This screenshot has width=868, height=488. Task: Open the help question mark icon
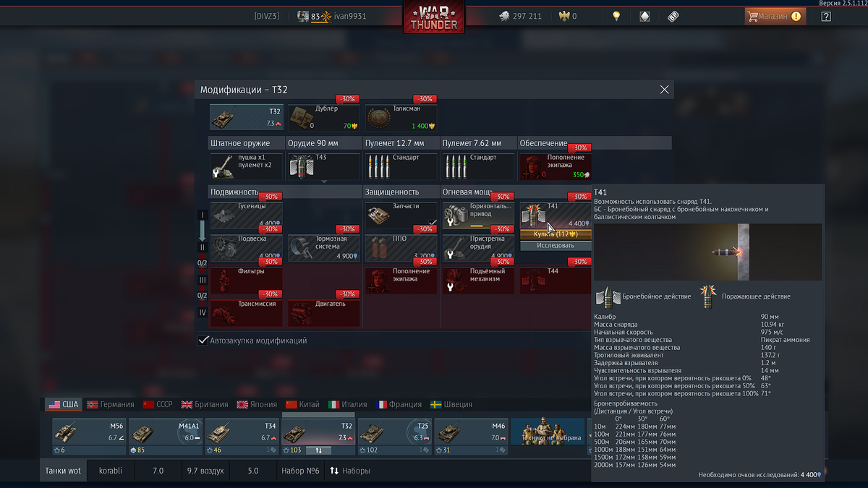(826, 16)
